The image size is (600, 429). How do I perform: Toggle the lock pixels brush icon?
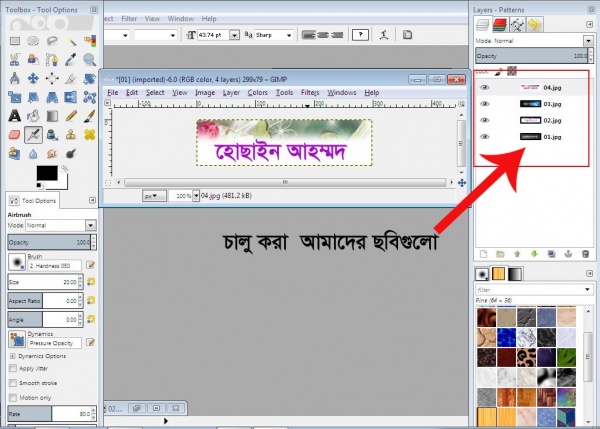point(498,71)
